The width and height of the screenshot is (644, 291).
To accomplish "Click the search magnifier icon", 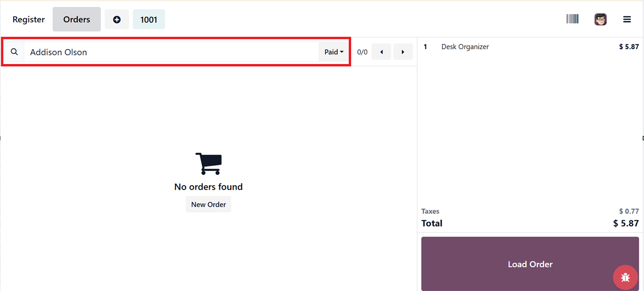I will point(14,52).
